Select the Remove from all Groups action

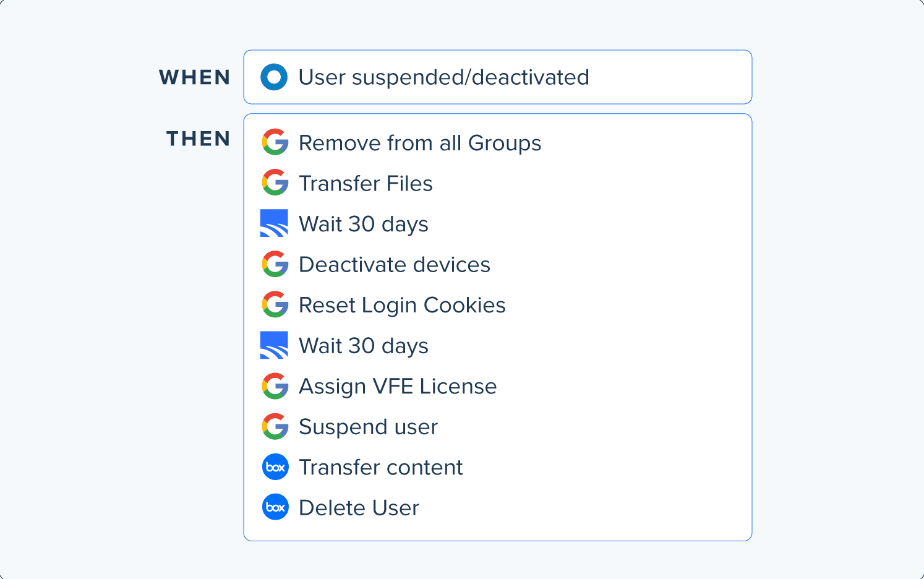coord(420,143)
